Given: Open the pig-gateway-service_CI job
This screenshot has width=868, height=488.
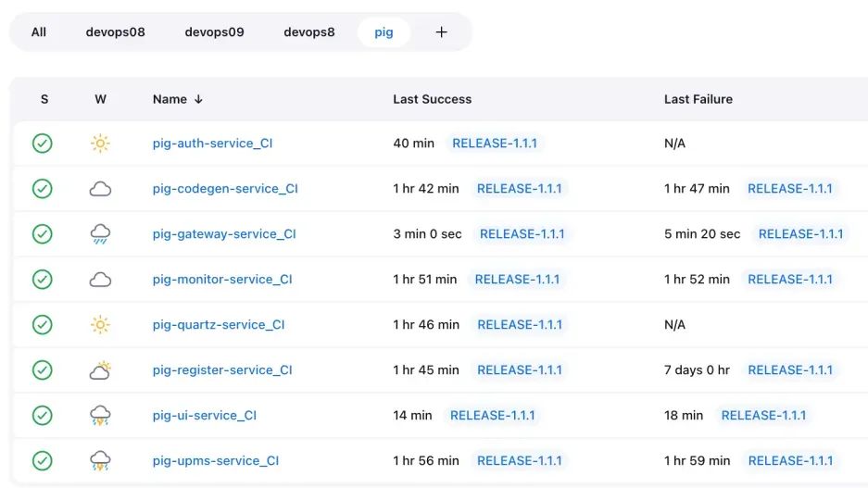Looking at the screenshot, I should (x=224, y=234).
